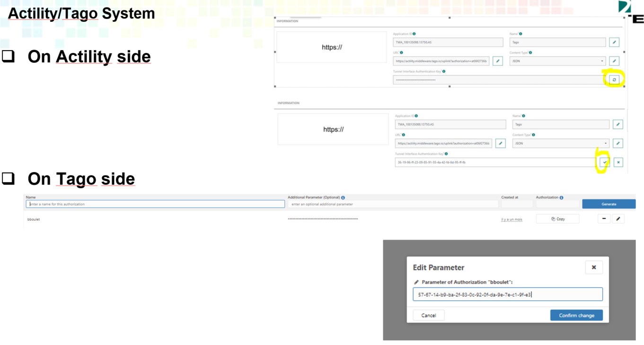Edit Name pencil in masked-key panel
Viewport: 644px width, 345px height.
coord(614,42)
